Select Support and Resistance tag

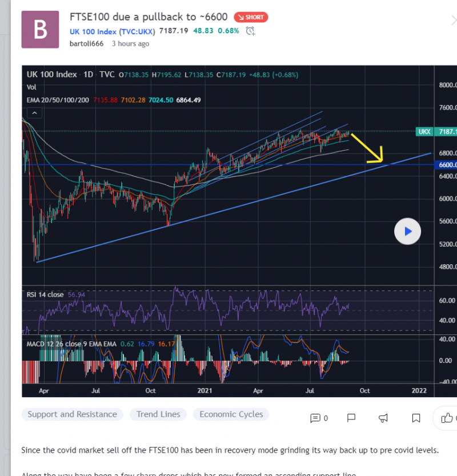coord(72,414)
